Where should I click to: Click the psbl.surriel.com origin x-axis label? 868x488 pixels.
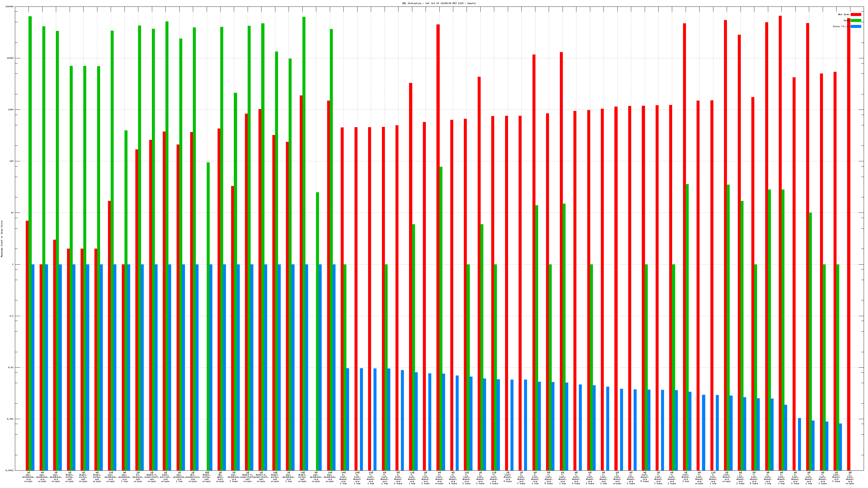coord(165,477)
